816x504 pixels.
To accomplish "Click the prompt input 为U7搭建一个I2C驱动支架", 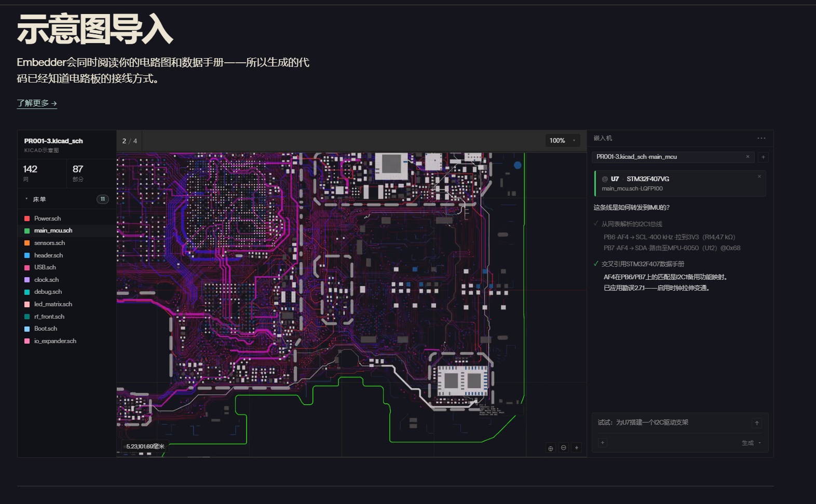I will click(x=643, y=423).
